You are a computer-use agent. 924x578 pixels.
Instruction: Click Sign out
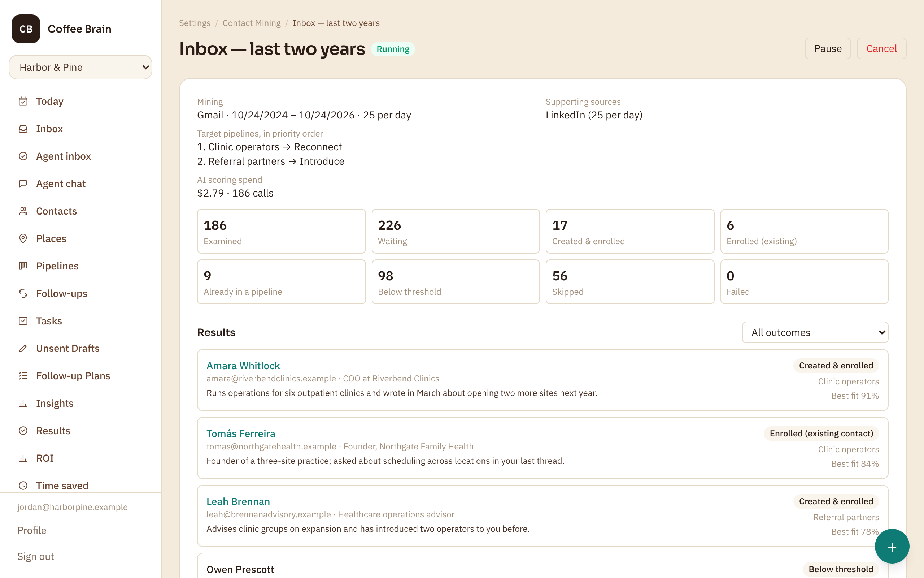click(35, 557)
